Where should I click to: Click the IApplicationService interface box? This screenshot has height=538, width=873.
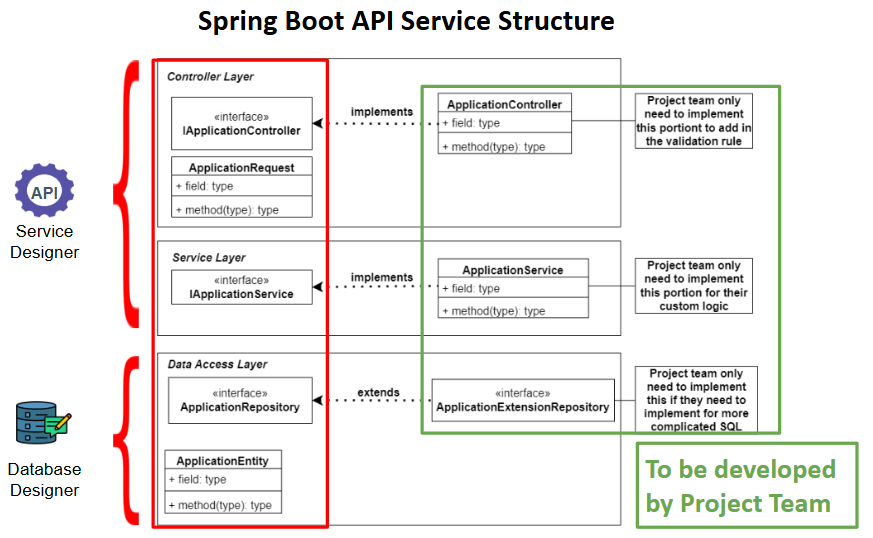242,287
